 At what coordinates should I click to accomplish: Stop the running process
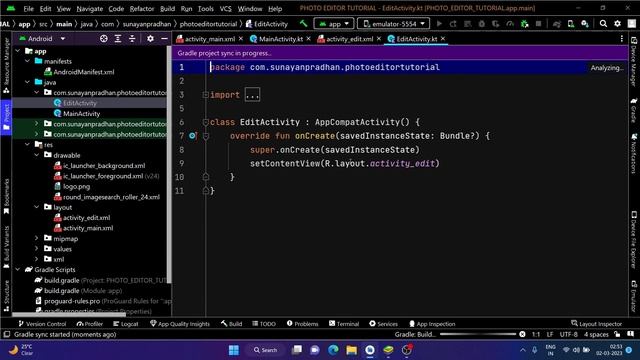[538, 24]
